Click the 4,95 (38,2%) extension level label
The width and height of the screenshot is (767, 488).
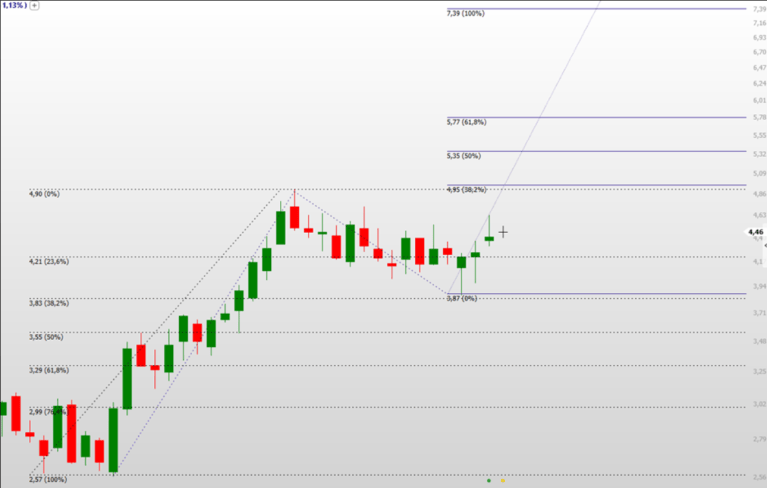[466, 190]
